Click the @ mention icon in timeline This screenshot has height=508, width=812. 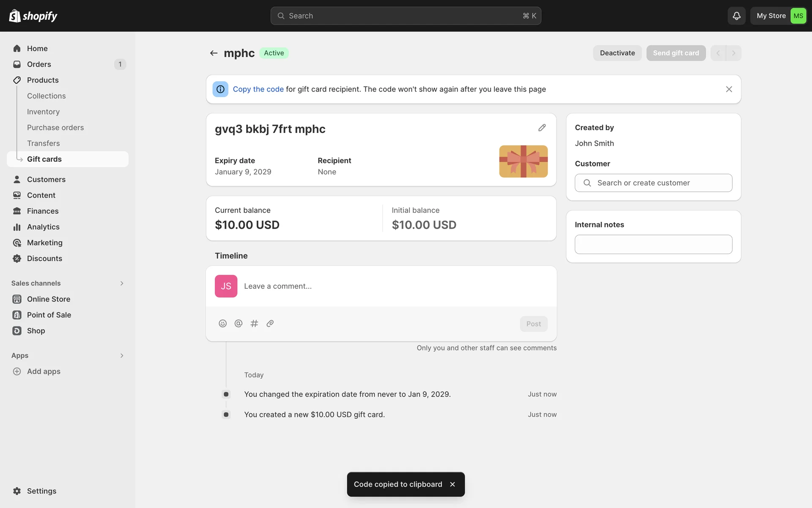(239, 323)
